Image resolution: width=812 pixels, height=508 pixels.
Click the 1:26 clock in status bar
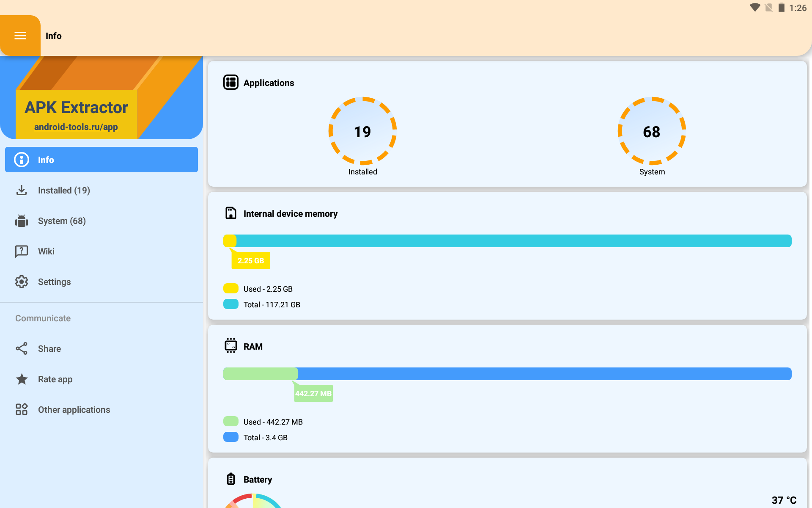[798, 8]
